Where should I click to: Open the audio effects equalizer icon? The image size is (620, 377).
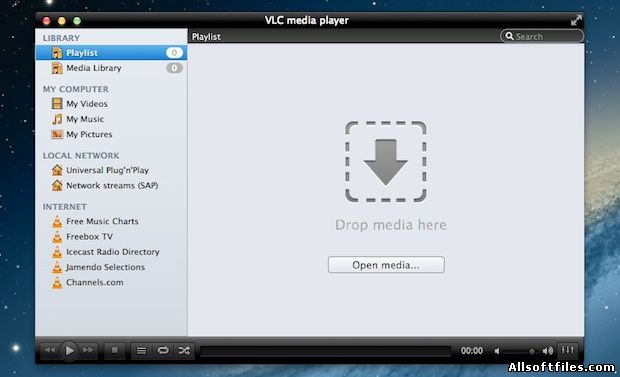568,350
